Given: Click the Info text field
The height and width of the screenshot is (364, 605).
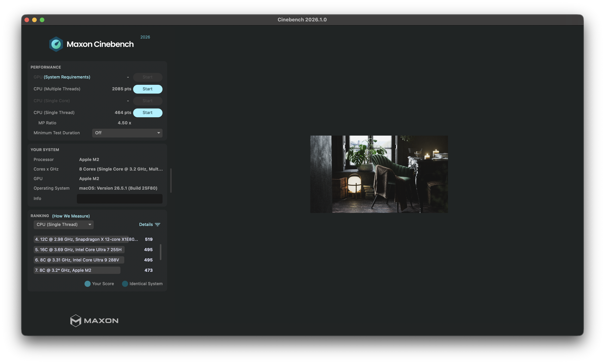Looking at the screenshot, I should [x=120, y=199].
